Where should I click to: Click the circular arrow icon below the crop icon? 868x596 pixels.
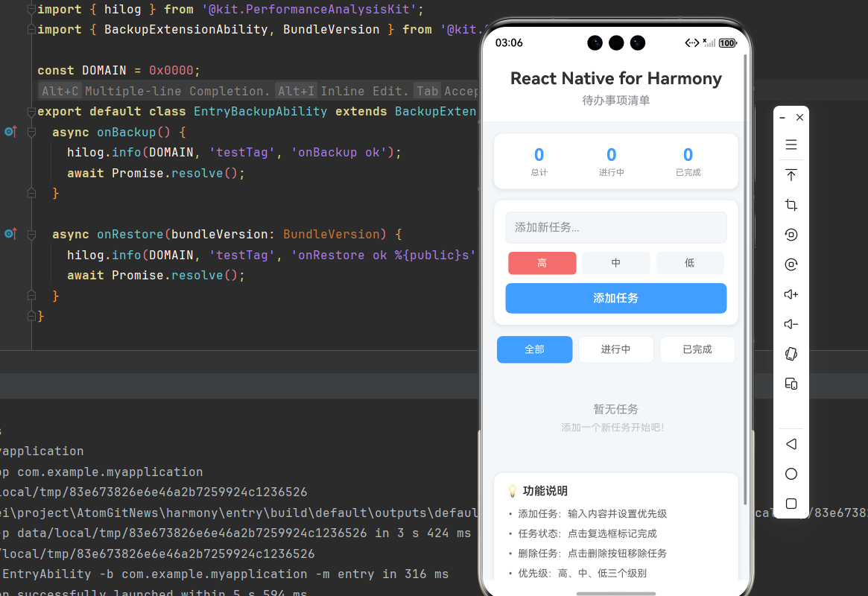(791, 235)
